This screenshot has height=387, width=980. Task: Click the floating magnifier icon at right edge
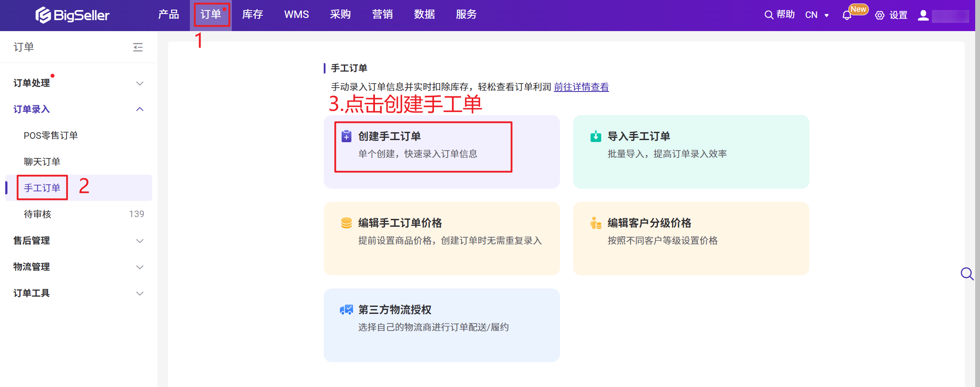(967, 274)
